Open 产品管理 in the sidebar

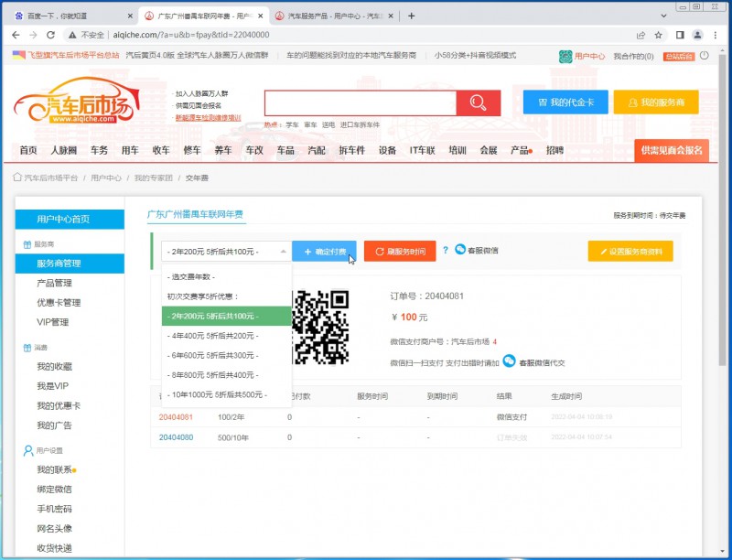point(55,284)
